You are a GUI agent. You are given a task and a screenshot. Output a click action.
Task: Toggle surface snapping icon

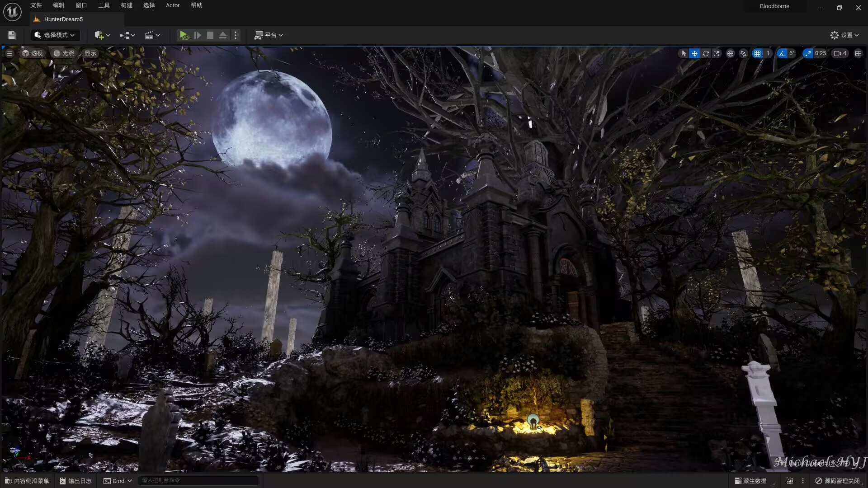[x=744, y=53]
